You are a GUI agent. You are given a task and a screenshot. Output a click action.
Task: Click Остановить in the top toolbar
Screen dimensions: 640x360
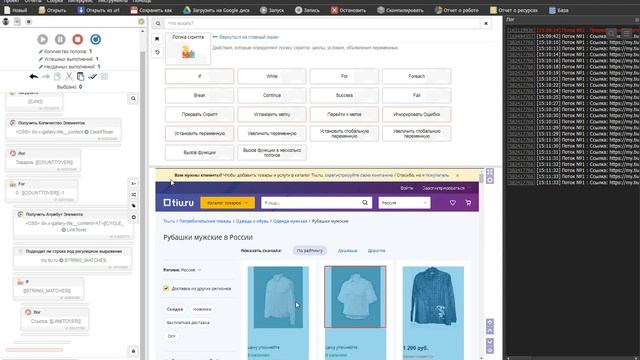(x=348, y=10)
